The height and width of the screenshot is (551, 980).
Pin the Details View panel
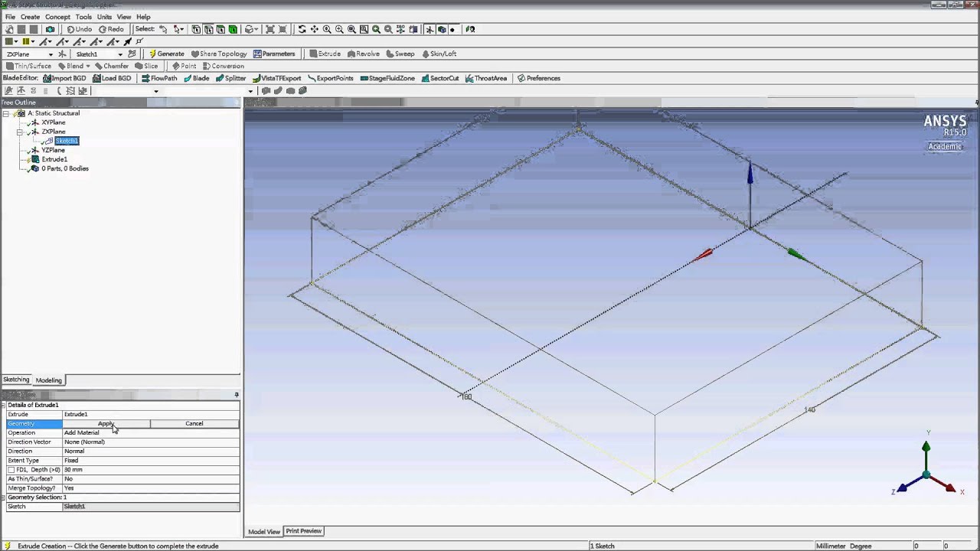point(236,395)
